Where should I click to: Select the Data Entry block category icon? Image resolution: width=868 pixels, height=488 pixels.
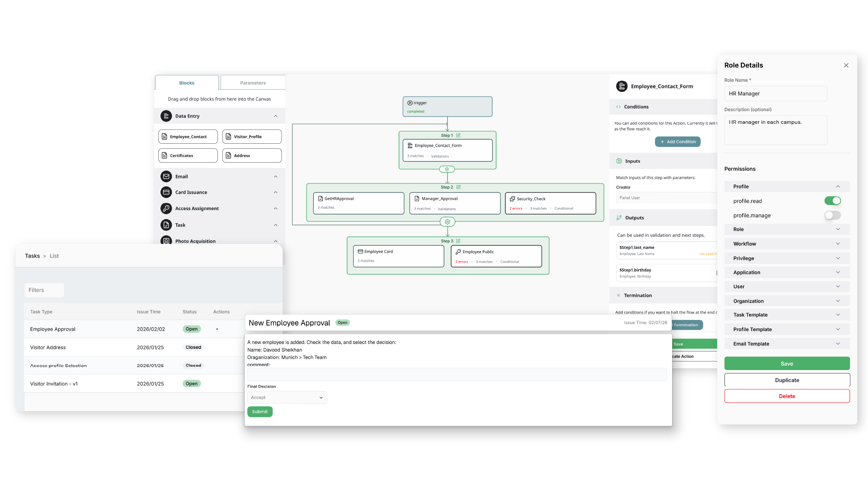[x=166, y=116]
